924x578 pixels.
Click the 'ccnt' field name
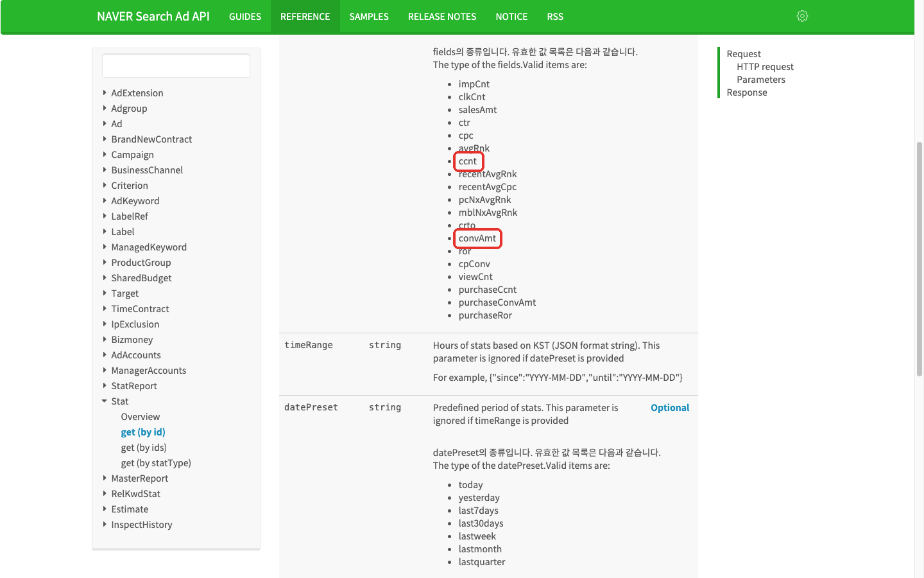pyautogui.click(x=468, y=161)
